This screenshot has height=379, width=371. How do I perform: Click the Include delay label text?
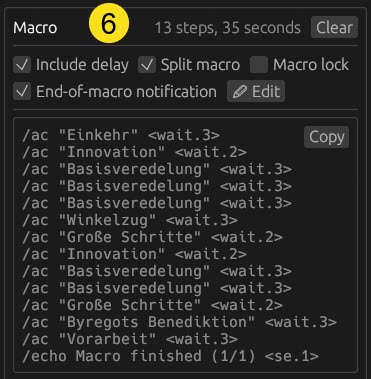pos(82,65)
